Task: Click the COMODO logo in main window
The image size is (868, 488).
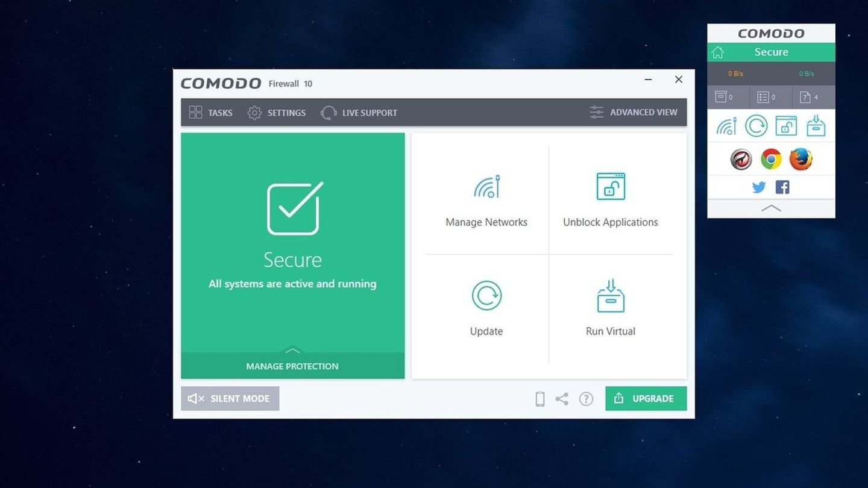Action: coord(221,83)
